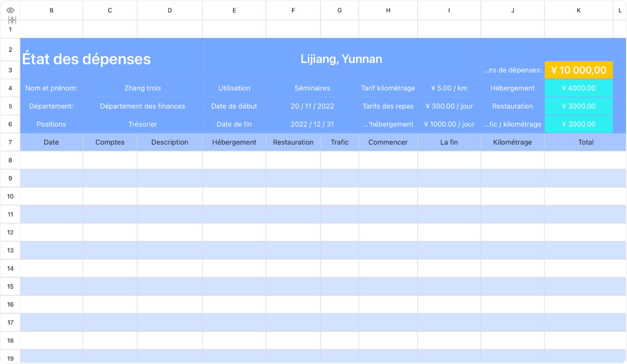Click the 'Comptes' column header cell
This screenshot has height=364, width=627.
click(110, 142)
